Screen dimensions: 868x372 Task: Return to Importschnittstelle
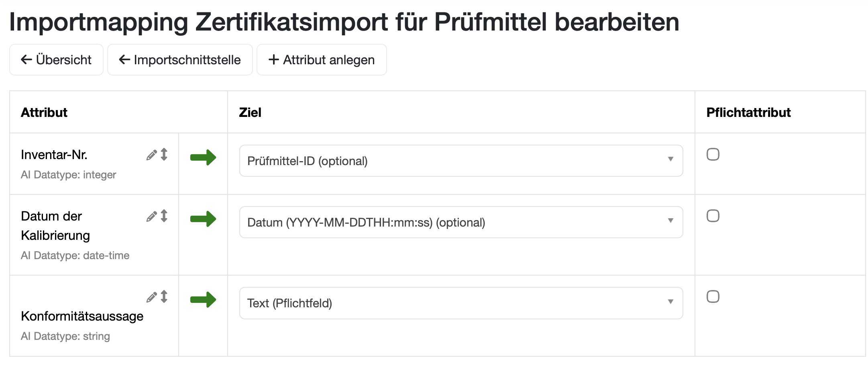click(180, 60)
